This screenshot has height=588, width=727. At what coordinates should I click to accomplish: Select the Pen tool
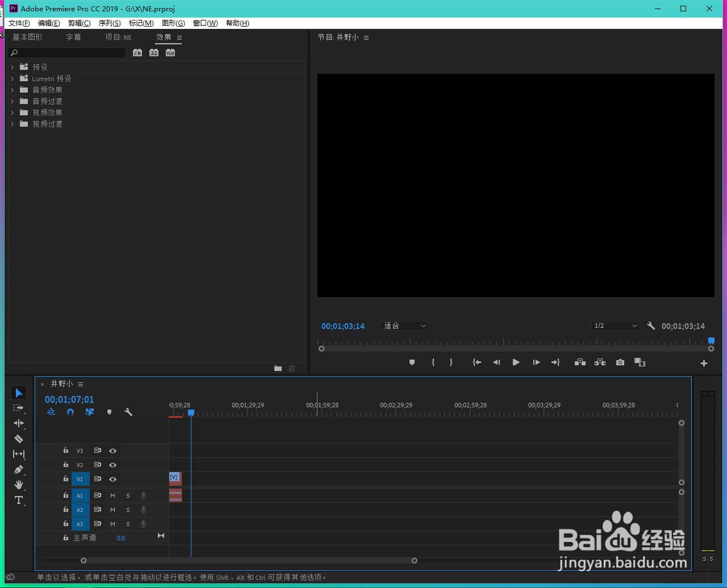pyautogui.click(x=19, y=470)
